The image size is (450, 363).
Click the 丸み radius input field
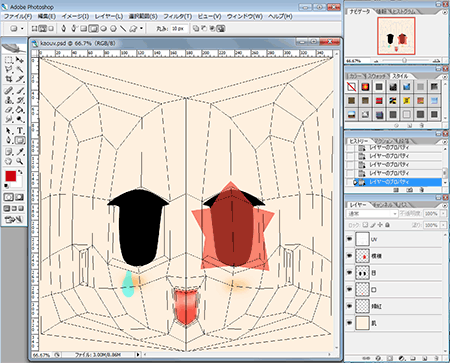(x=178, y=29)
